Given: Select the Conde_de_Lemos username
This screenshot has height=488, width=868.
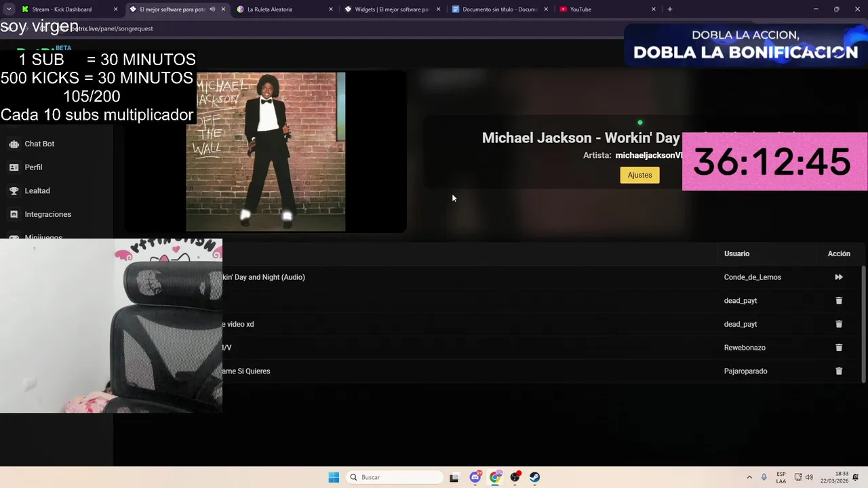Looking at the screenshot, I should pyautogui.click(x=753, y=277).
